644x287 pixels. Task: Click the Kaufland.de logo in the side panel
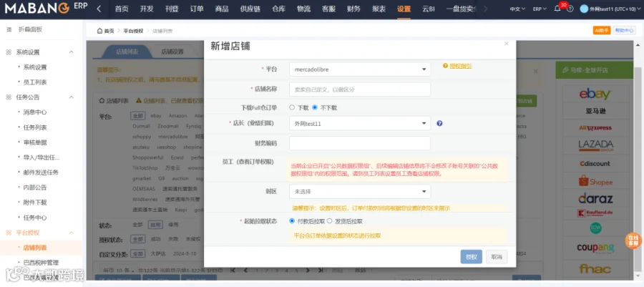(595, 213)
